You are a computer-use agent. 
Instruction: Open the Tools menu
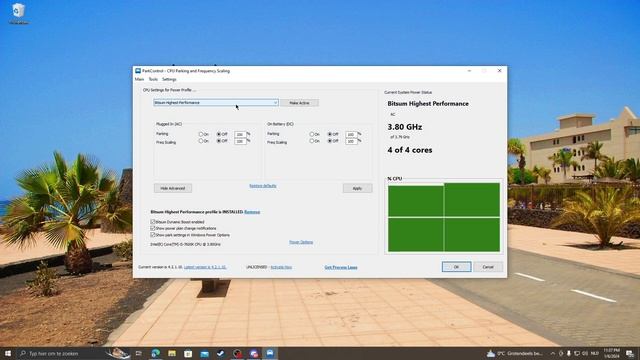click(x=153, y=79)
